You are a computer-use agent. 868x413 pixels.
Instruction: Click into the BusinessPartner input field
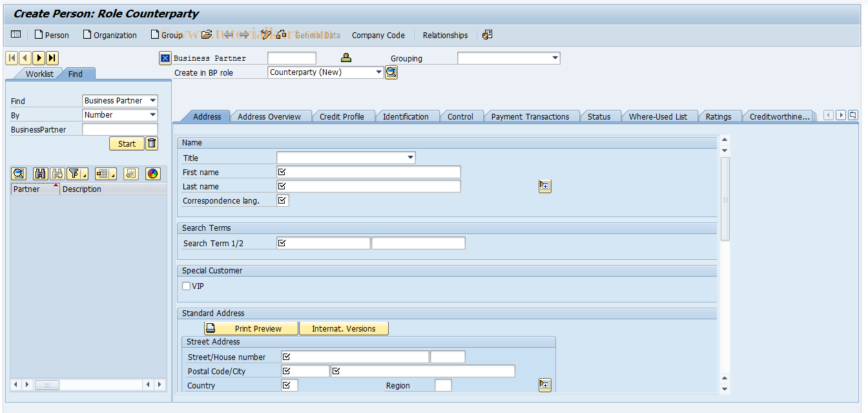tap(120, 129)
